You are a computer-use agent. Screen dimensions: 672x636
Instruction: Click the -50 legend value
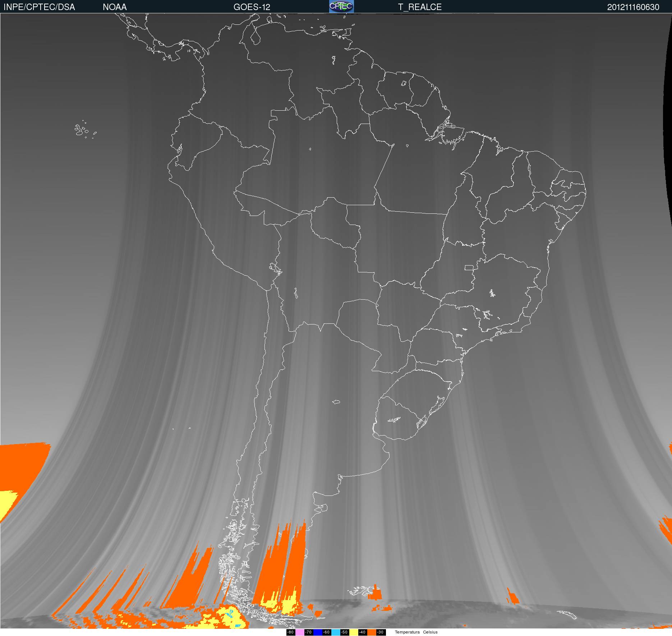pos(344,632)
